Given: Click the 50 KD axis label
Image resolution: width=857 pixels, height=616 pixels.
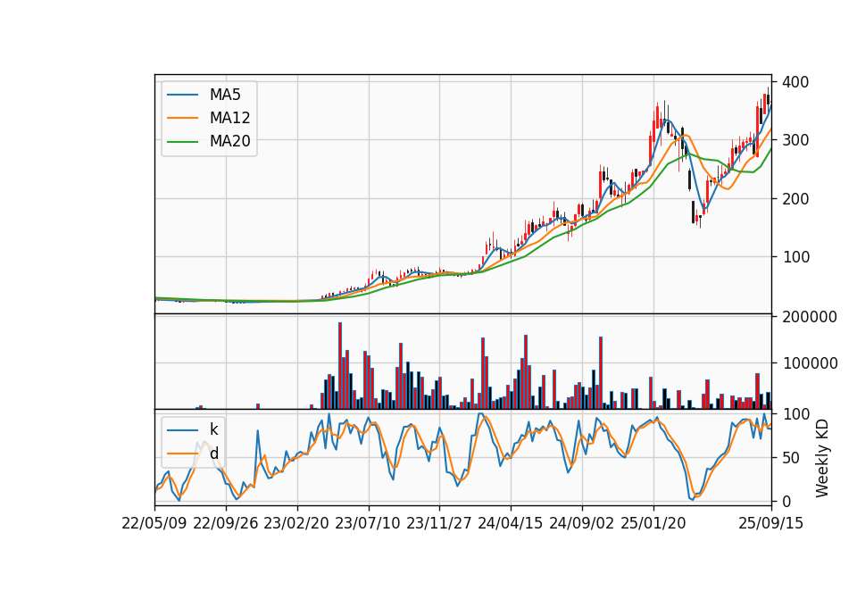Looking at the screenshot, I should click(792, 458).
